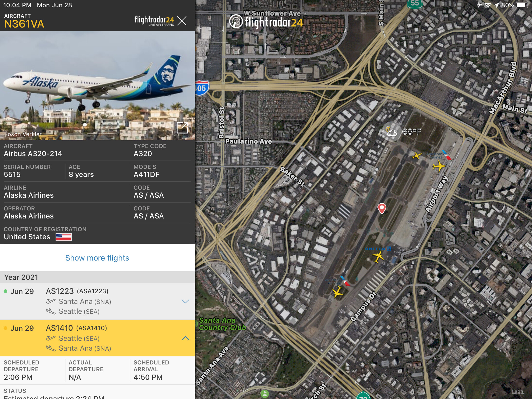Tap the large yellow plane near Airport Way
The image size is (532, 399).
[x=439, y=166]
